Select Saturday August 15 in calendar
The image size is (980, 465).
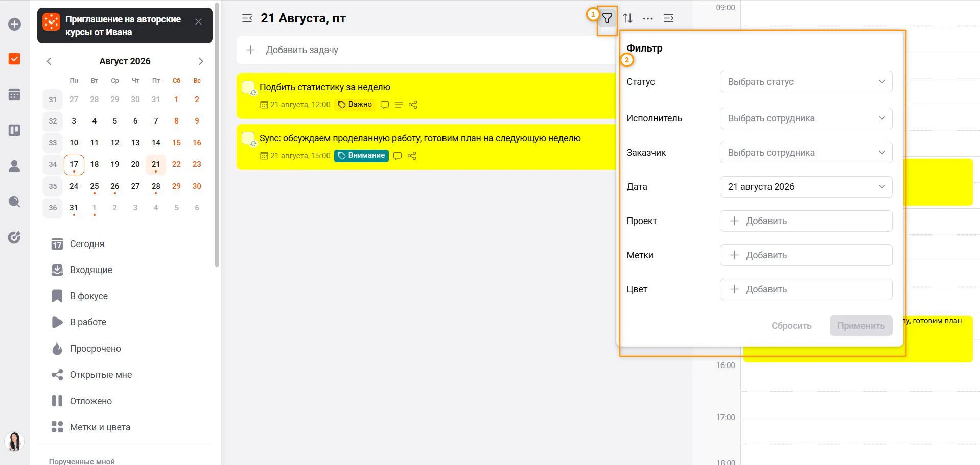click(176, 143)
